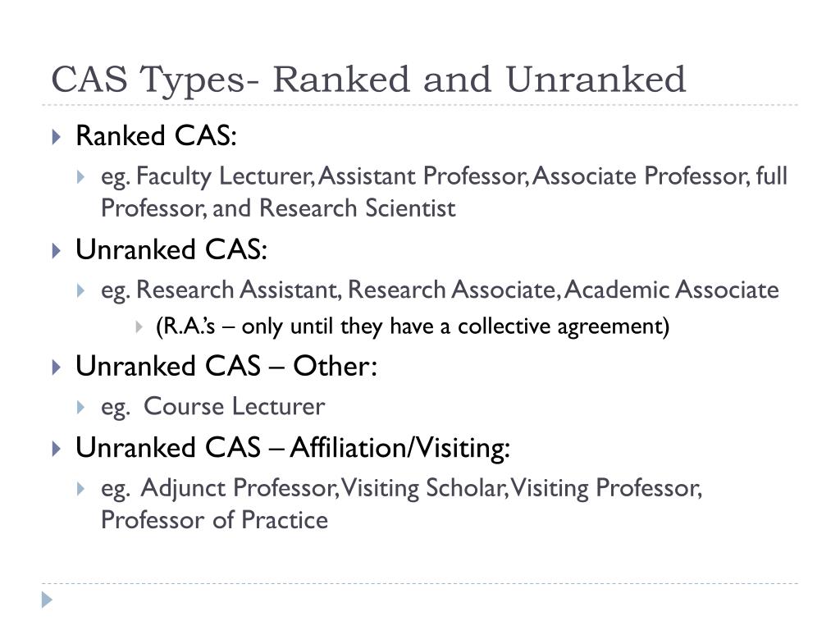The width and height of the screenshot is (840, 630).
Task: Click the arrow bullet beside Unranked CAS:
Action: click(57, 251)
